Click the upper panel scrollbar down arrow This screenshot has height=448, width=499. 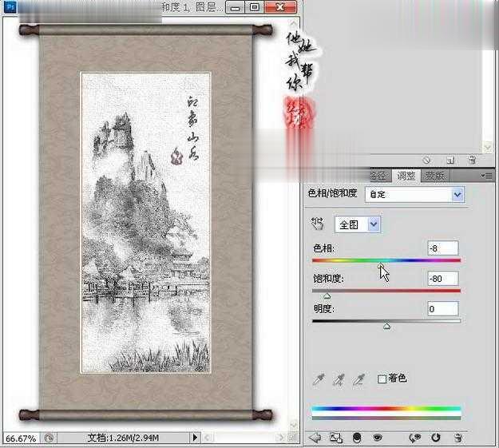click(x=488, y=147)
